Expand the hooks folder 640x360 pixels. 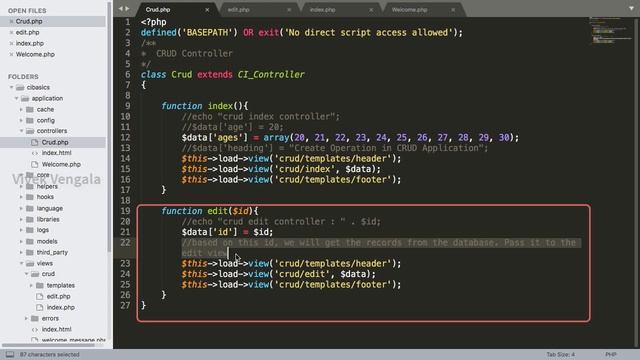pyautogui.click(x=21, y=197)
